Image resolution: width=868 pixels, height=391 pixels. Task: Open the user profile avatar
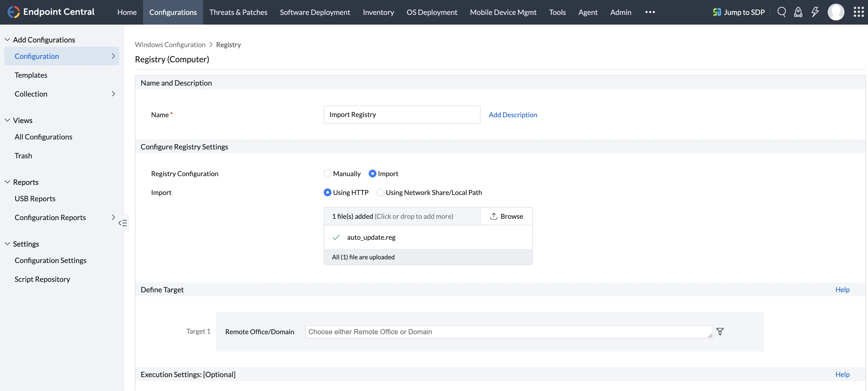click(836, 12)
